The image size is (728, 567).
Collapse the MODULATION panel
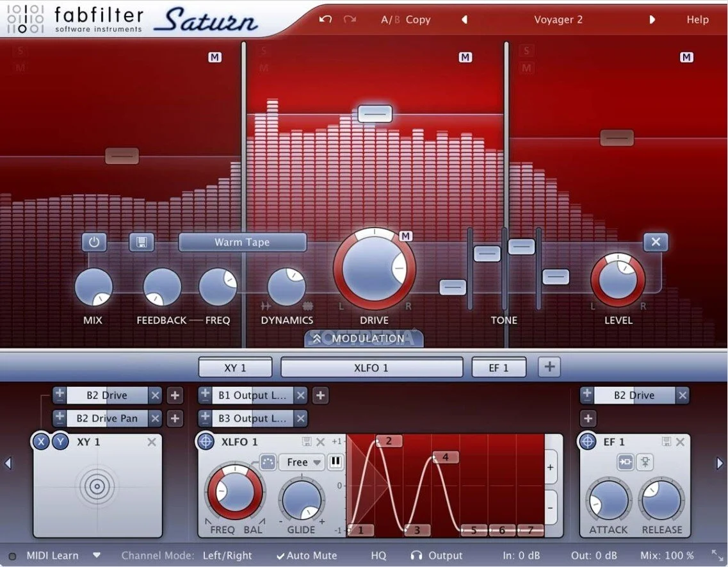(363, 339)
